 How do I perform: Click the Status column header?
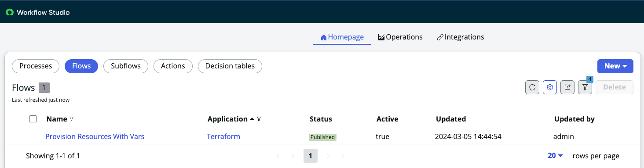click(x=321, y=119)
